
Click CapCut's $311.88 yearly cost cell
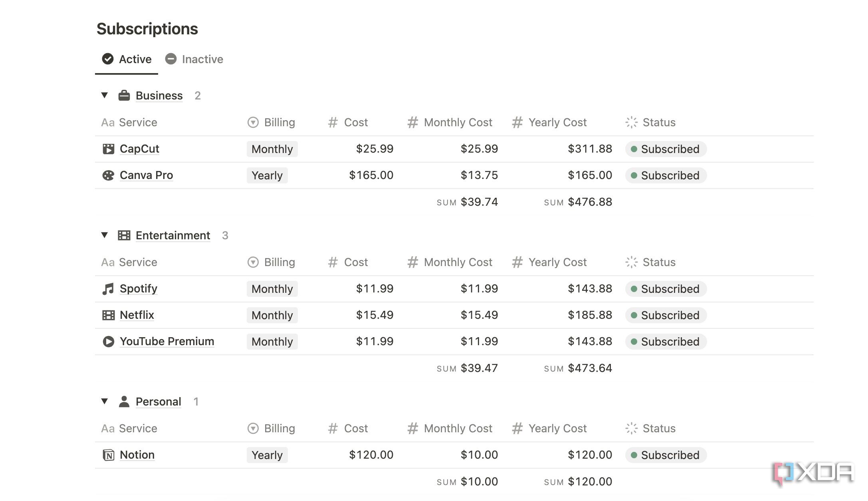click(590, 149)
